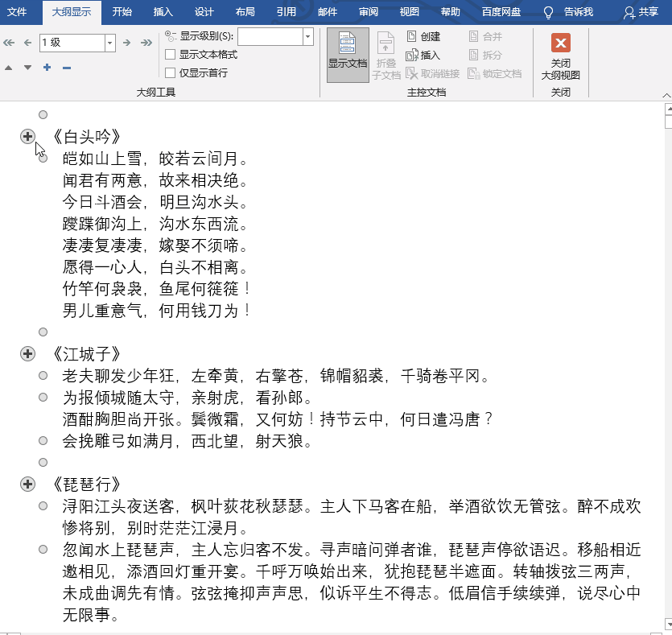Open the 显示级别 dropdown

307,36
